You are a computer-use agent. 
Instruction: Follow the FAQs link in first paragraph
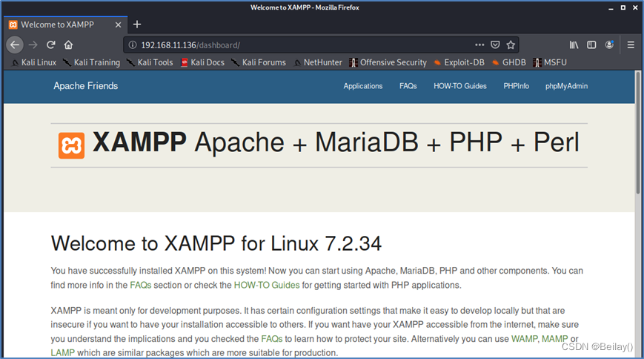point(141,285)
